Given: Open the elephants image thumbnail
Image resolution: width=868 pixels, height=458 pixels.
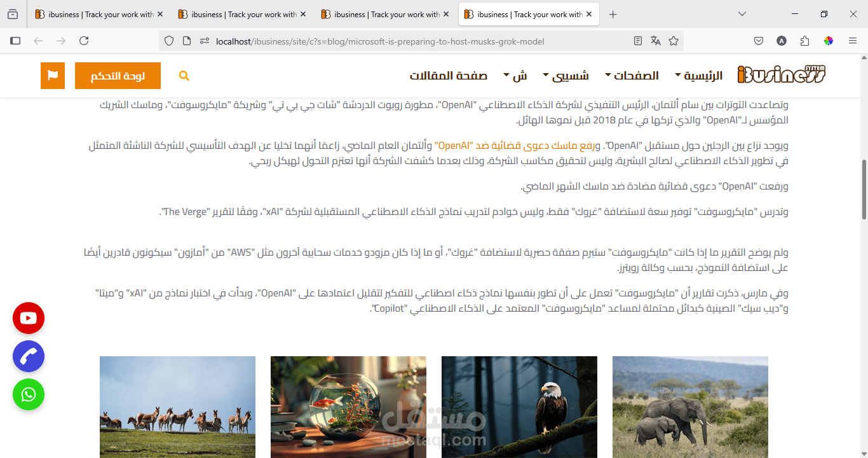Looking at the screenshot, I should (690, 407).
